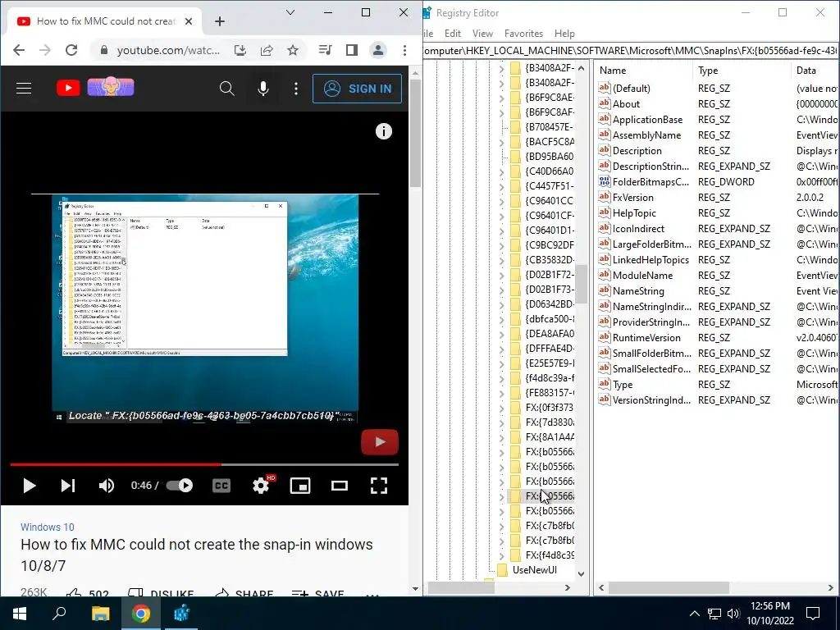Screen dimensions: 840x630
Task: Open taskbar search
Action: click(59, 614)
